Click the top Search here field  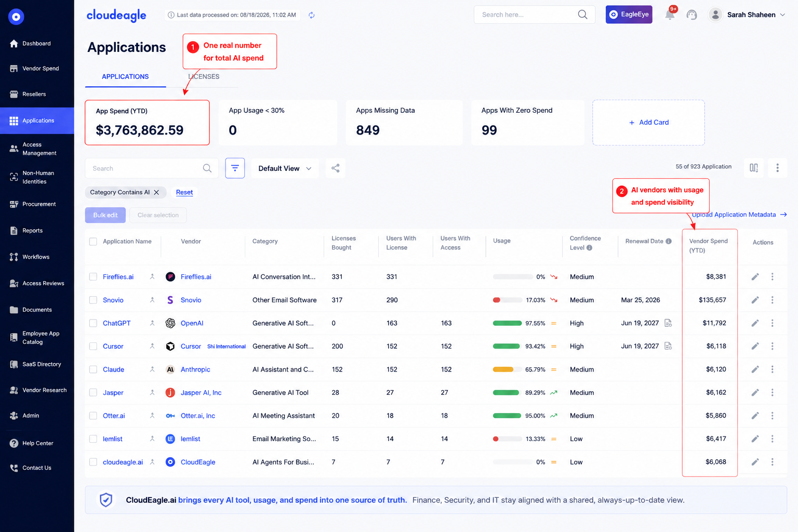click(x=534, y=15)
